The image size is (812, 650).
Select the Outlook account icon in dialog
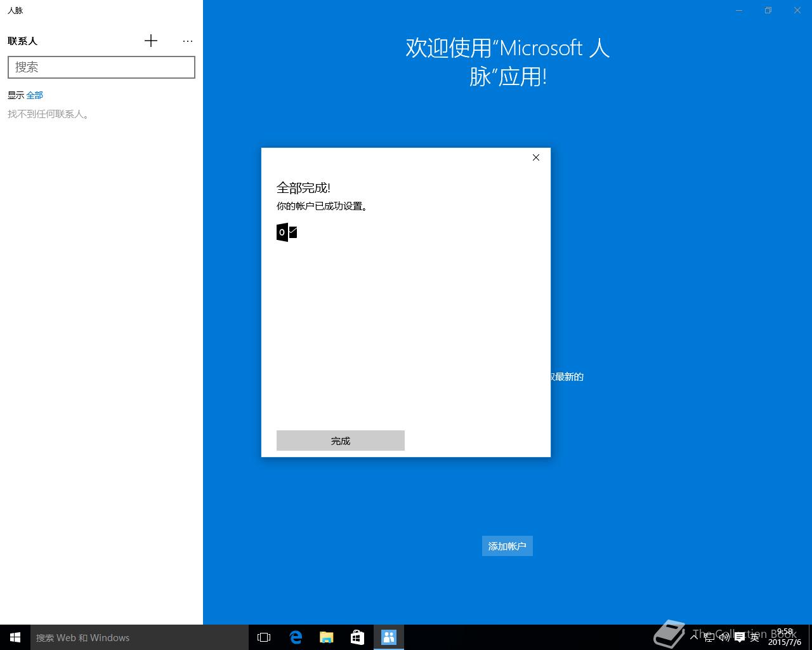tap(287, 232)
